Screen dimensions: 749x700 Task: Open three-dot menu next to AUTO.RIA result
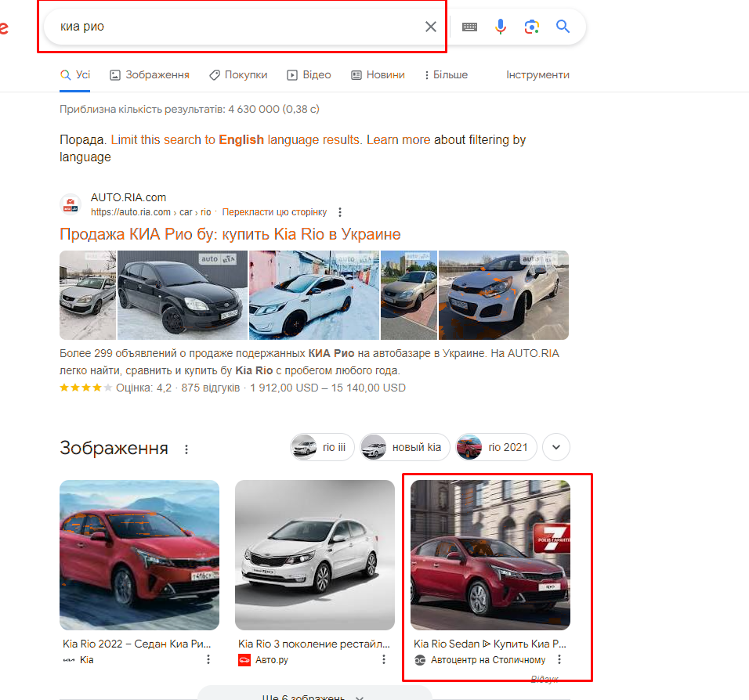[339, 212]
